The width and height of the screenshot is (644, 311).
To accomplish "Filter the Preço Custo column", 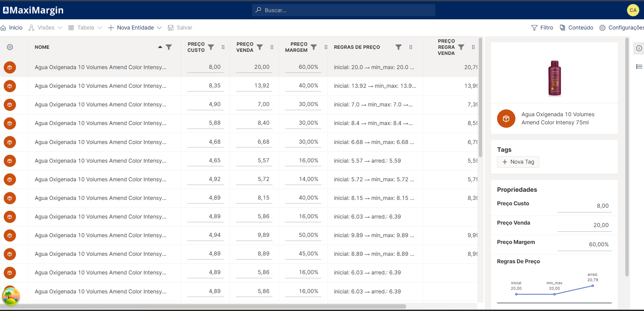I will point(211,47).
